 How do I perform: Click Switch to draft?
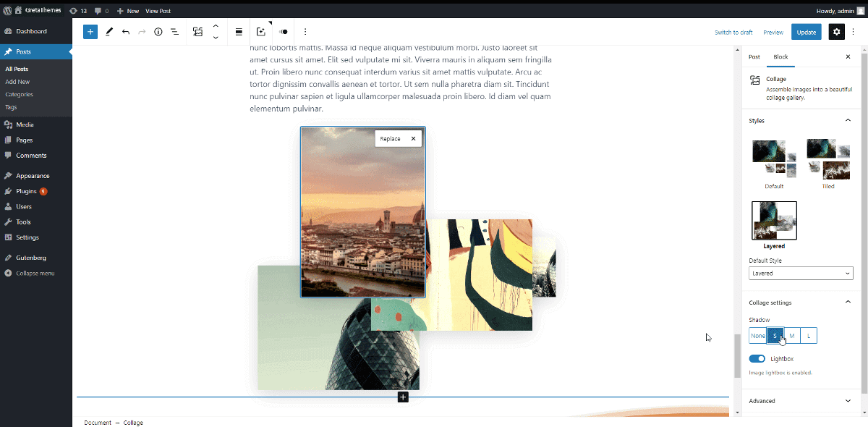point(733,32)
